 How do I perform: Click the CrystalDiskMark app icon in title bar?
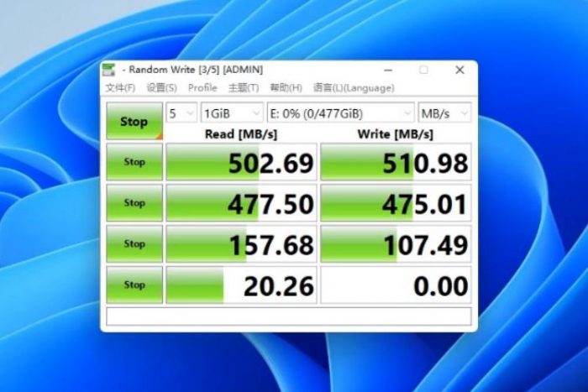click(x=109, y=70)
